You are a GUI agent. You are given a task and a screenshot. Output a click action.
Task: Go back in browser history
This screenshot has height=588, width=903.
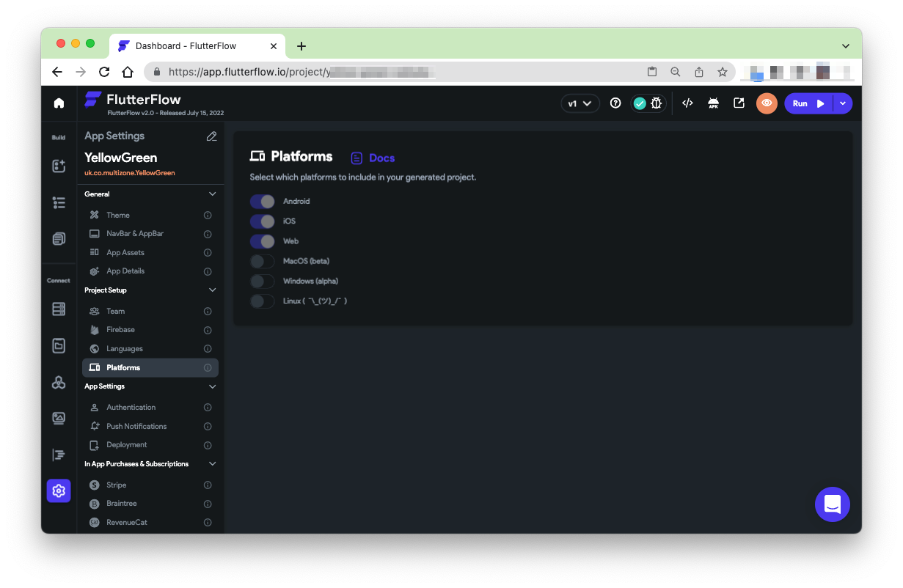pyautogui.click(x=57, y=72)
